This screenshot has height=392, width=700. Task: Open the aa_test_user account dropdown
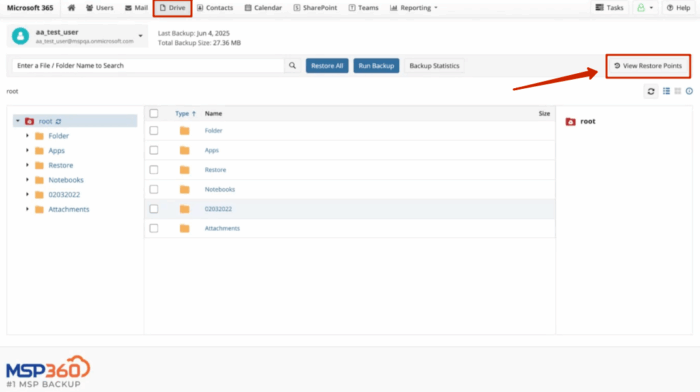pyautogui.click(x=141, y=36)
